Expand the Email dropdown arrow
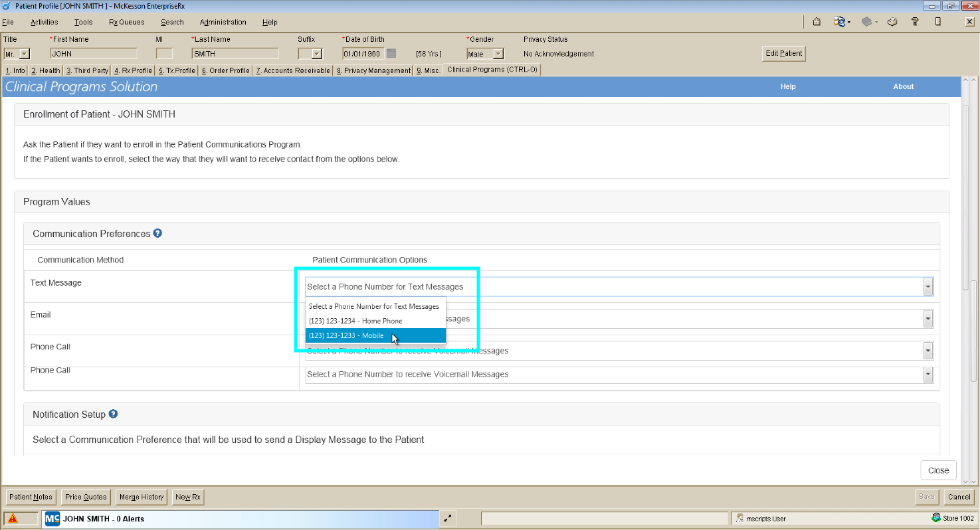980x530 pixels. tap(928, 319)
